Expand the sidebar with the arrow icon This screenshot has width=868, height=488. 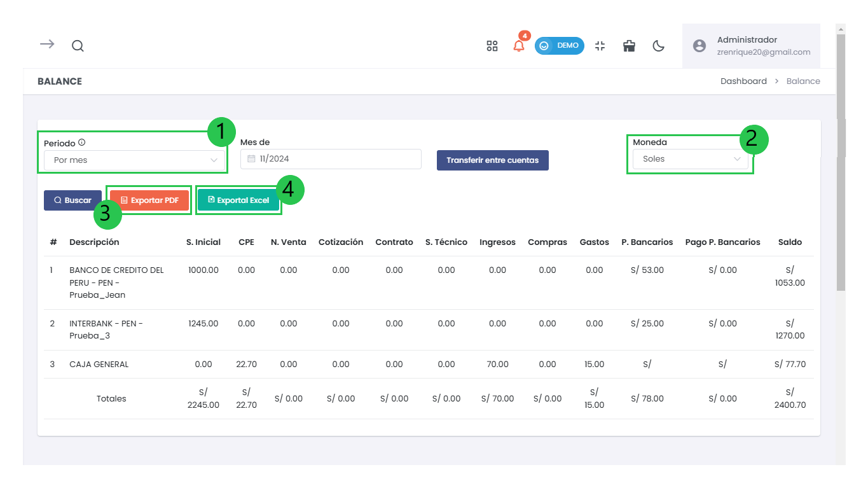(x=47, y=45)
